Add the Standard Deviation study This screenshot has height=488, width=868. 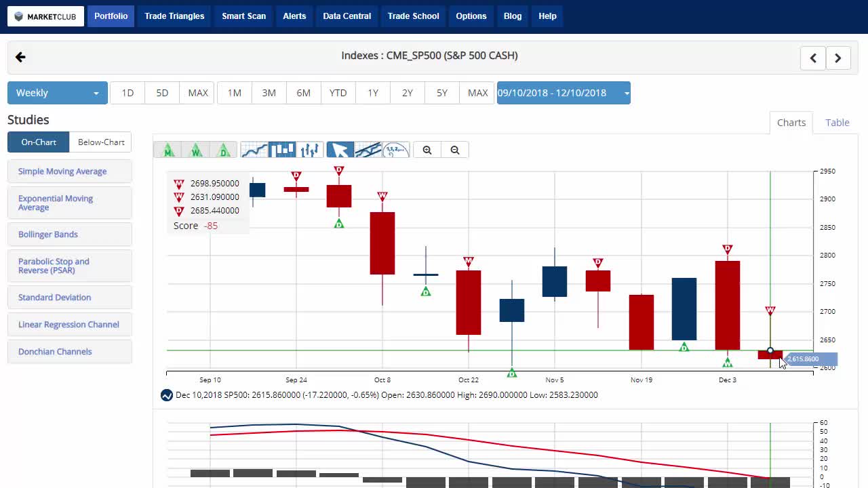70,298
